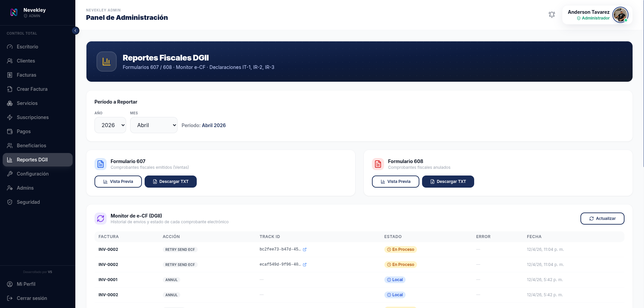Screen dimensions: 644x308
Task: Go to Suscripciones section
Action: pyautogui.click(x=38, y=117)
